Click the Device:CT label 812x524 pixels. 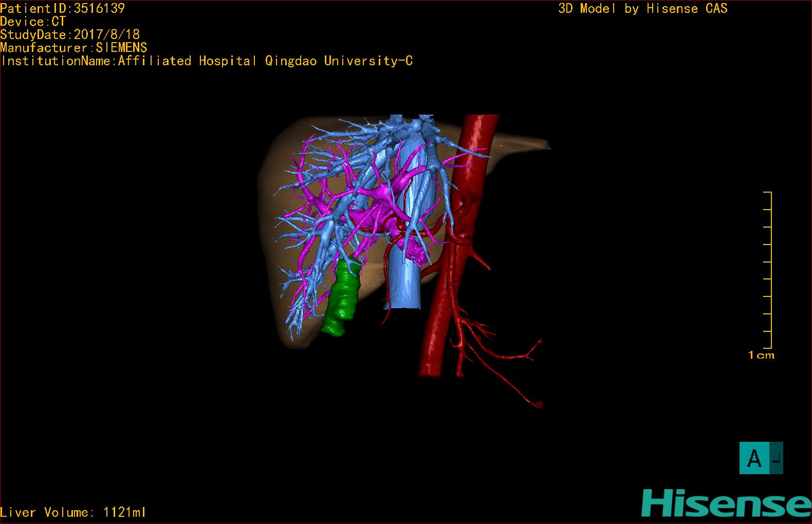[x=33, y=22]
